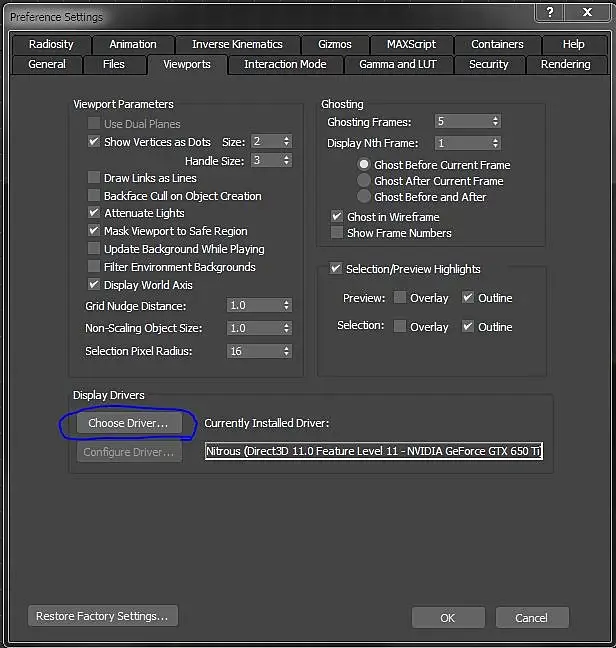Select Ghost After Current Frame
616x648 pixels.
click(364, 181)
